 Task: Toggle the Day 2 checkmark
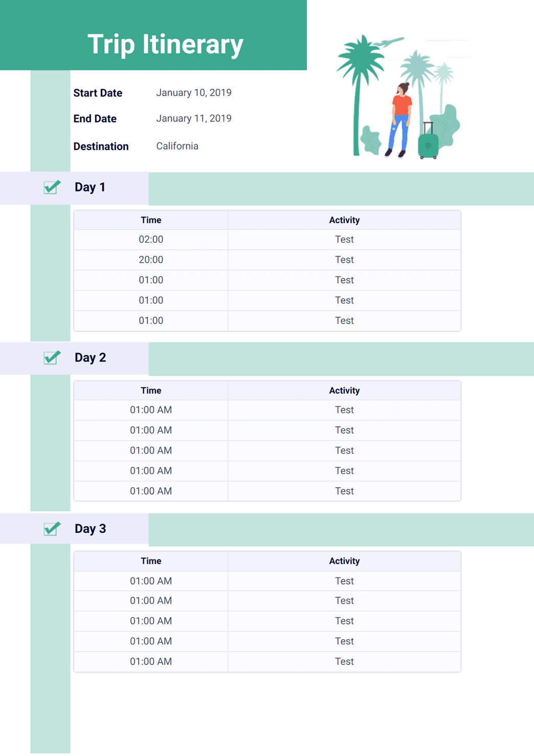52,358
